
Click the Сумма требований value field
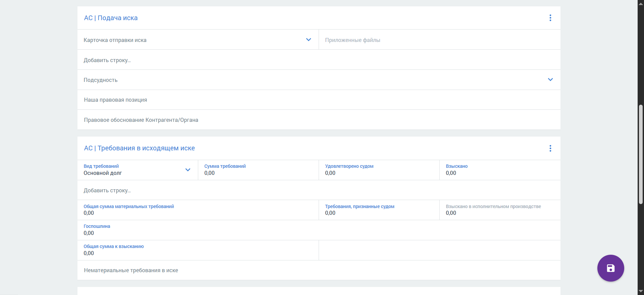(258, 170)
